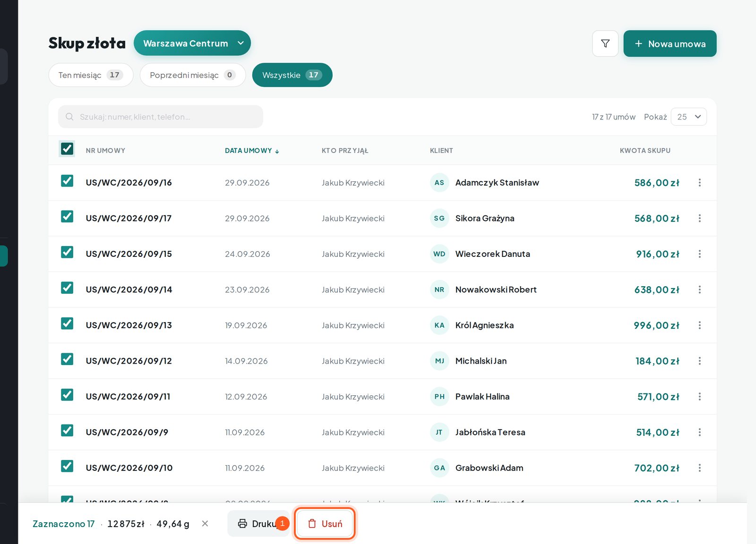Open row menu for Sikora Grażyna contract

click(x=700, y=218)
